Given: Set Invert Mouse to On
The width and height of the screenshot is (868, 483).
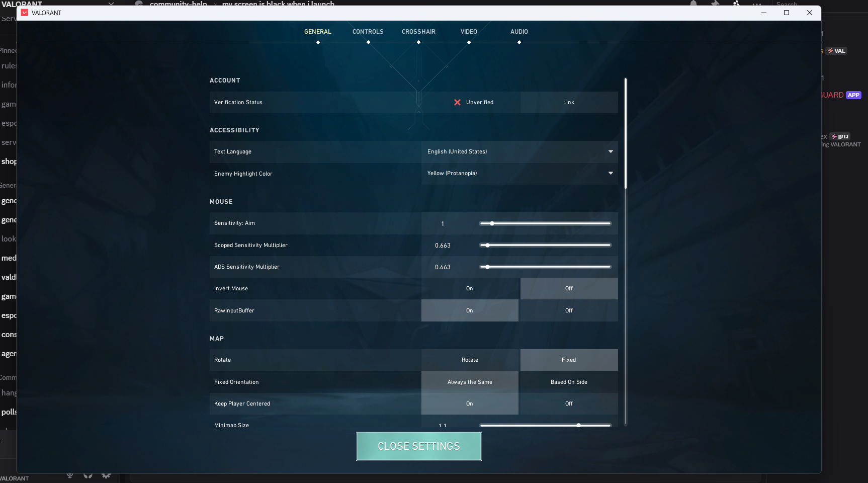Looking at the screenshot, I should point(470,289).
